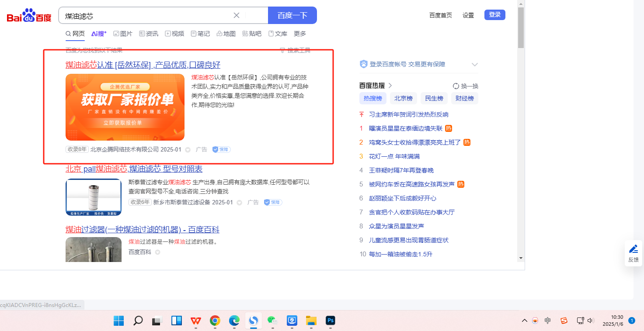The width and height of the screenshot is (644, 331).
Task: Switch to the 图片 images tab
Action: coord(123,34)
